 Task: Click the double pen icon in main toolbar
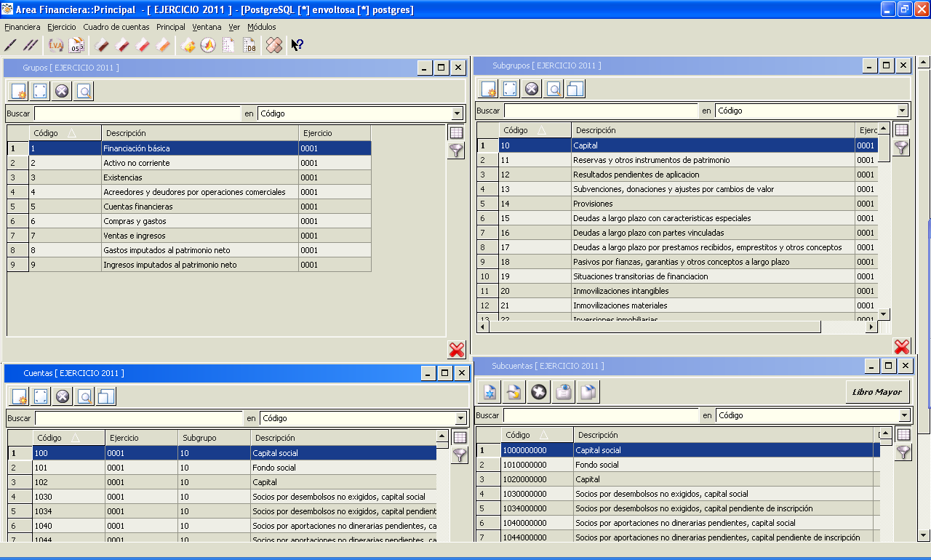(30, 45)
